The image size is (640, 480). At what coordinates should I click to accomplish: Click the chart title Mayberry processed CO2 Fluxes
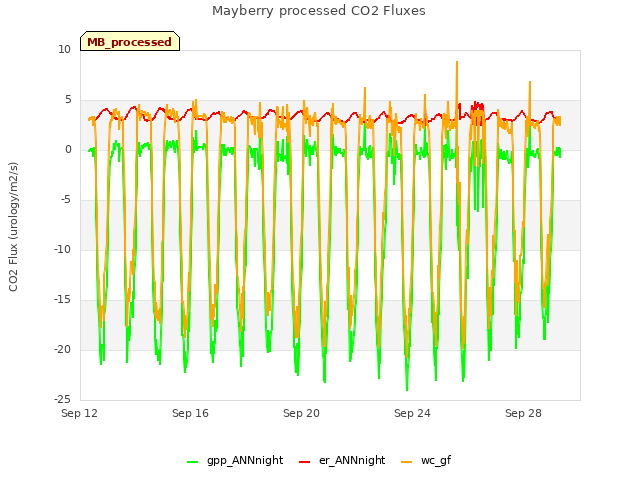pos(319,11)
